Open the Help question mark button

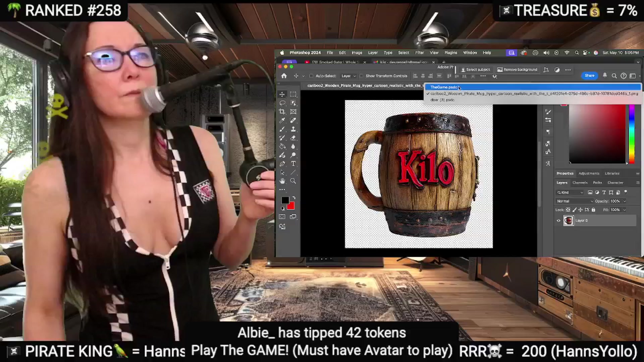(x=624, y=76)
